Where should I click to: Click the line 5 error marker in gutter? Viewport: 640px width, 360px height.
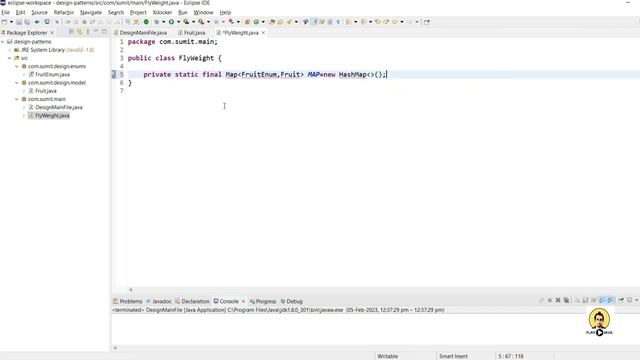114,74
